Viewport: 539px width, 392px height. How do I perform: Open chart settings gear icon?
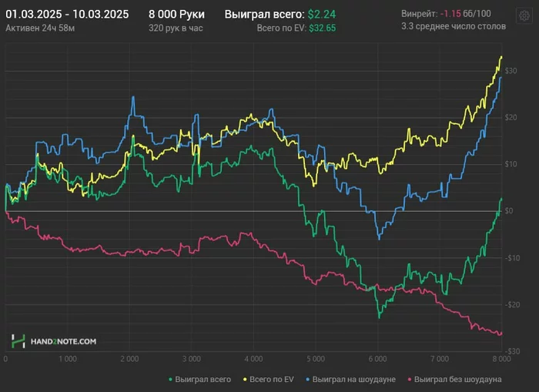524,14
